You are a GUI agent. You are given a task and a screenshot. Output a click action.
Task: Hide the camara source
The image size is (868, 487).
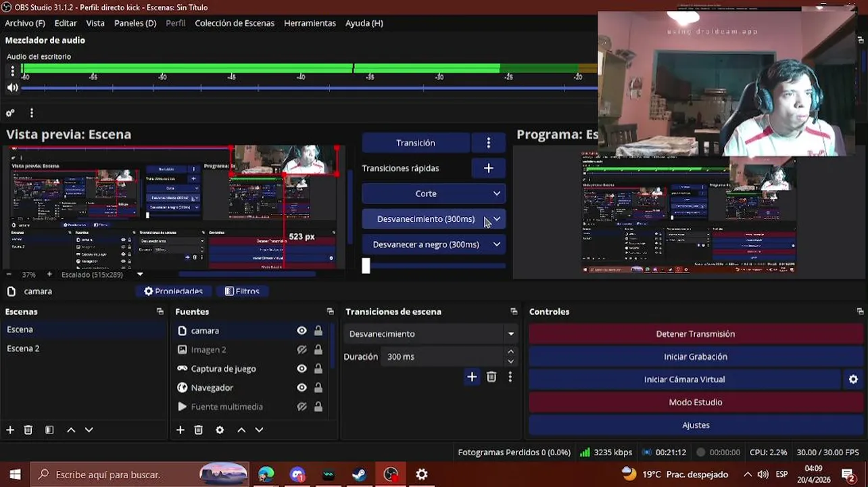click(x=302, y=331)
